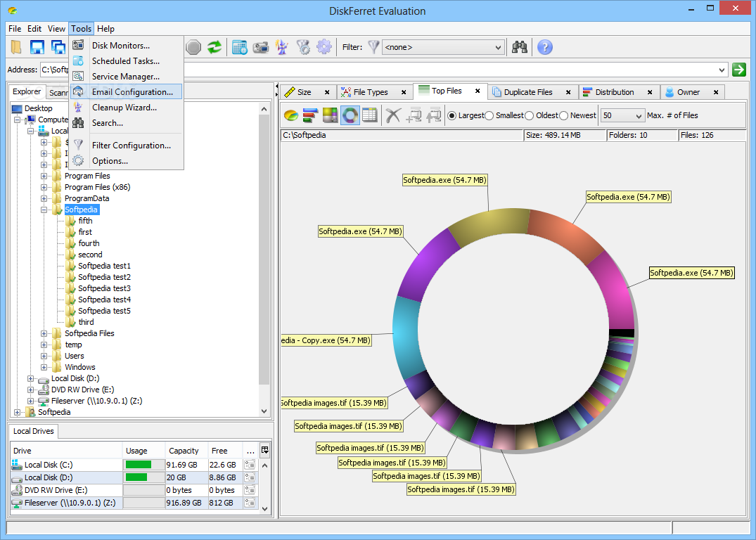Switch to pie chart view icon

click(x=290, y=115)
